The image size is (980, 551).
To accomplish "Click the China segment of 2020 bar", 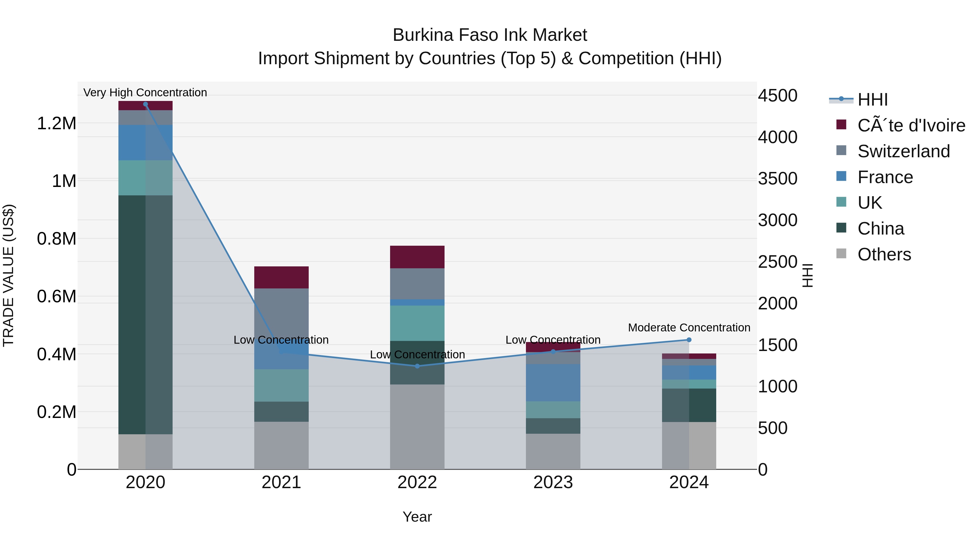I will coord(145,315).
